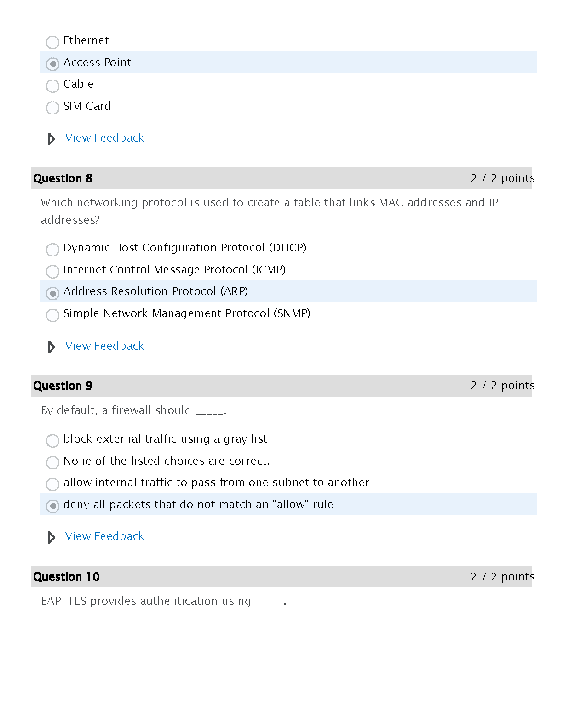
Task: Select Address Resolution Protocol (ARP) option
Action: (53, 293)
